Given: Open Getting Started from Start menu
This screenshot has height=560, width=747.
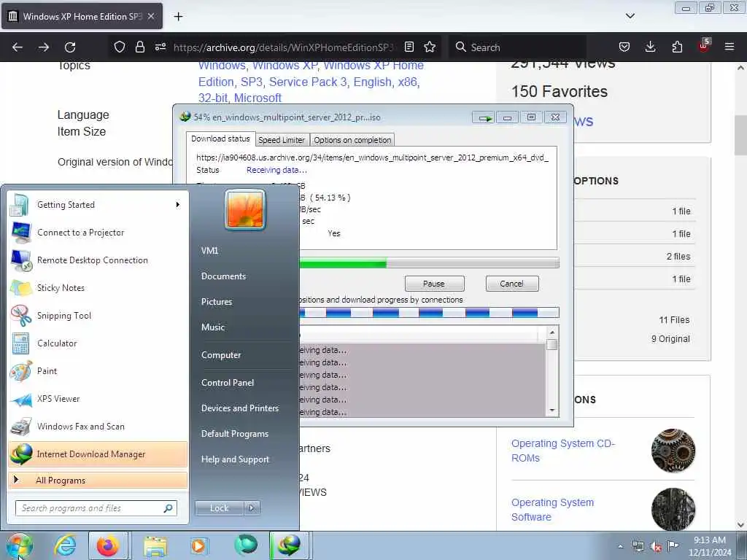Looking at the screenshot, I should coord(98,205).
